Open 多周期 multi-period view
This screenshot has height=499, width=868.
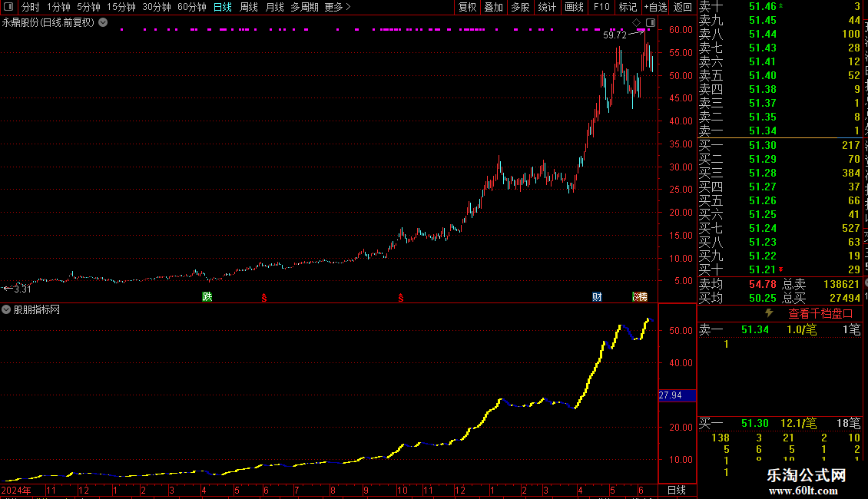tap(304, 7)
